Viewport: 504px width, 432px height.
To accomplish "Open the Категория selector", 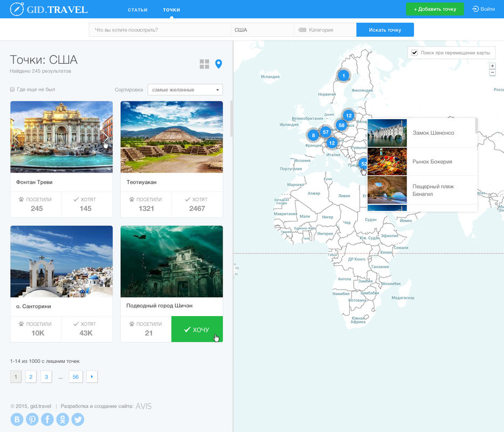I will tap(325, 30).
